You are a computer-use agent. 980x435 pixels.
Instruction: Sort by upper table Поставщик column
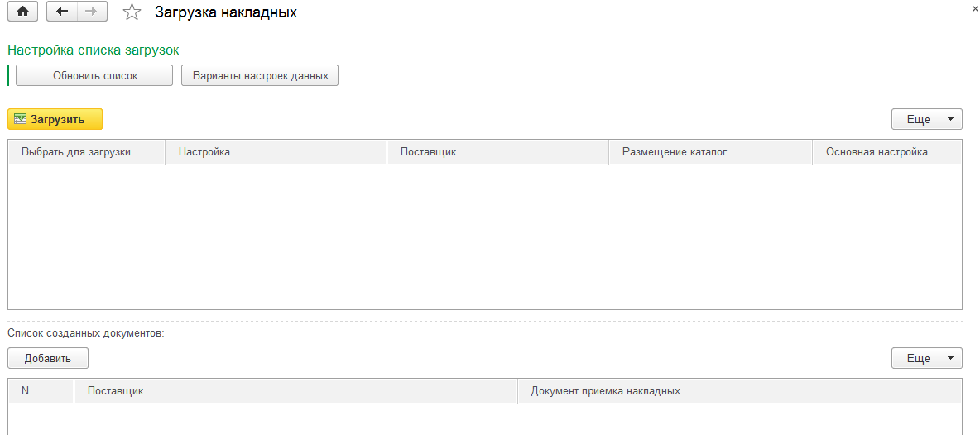click(498, 152)
